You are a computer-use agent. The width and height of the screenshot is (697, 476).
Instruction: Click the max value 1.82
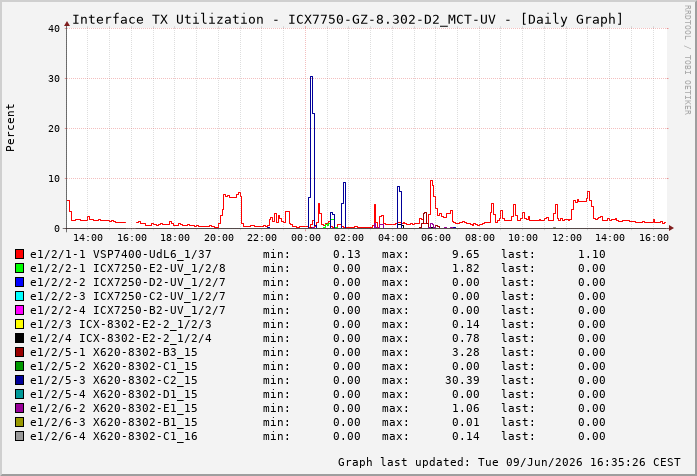tap(466, 268)
